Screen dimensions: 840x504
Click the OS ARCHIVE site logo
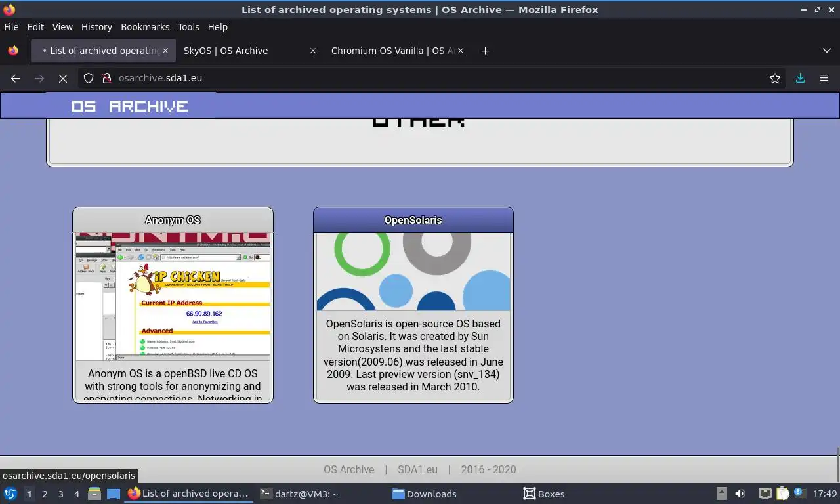(130, 106)
